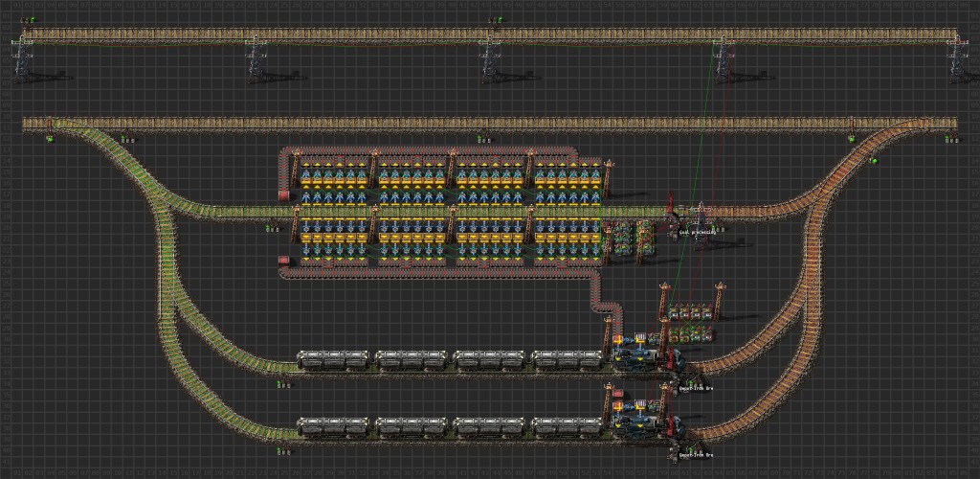The height and width of the screenshot is (479, 980).
Task: Click the red train stop at Coal processing station
Action: pos(673,205)
